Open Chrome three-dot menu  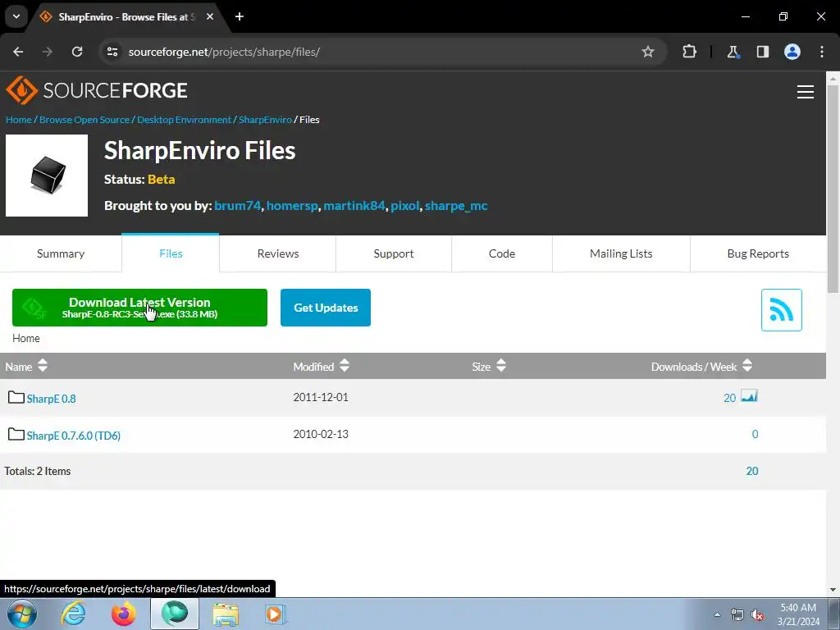822,52
